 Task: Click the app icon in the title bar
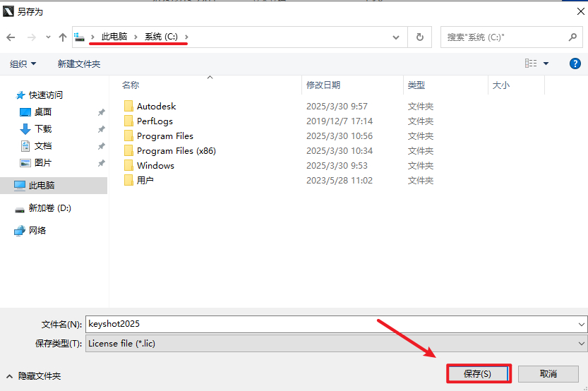8,11
